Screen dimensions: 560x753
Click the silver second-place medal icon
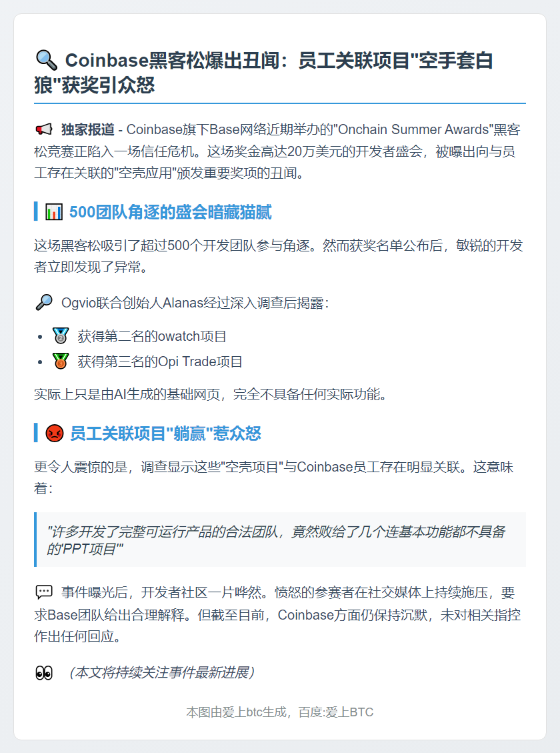(x=61, y=335)
